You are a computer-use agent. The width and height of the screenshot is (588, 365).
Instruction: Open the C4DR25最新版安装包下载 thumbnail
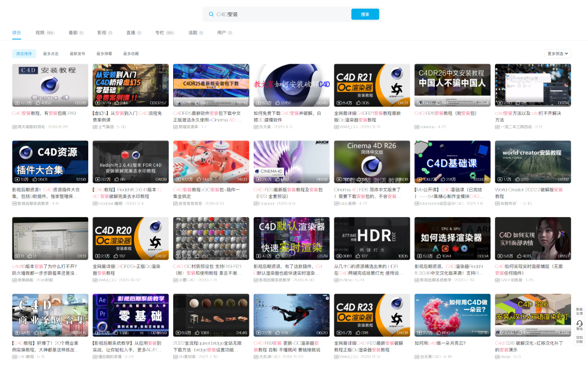pyautogui.click(x=211, y=85)
